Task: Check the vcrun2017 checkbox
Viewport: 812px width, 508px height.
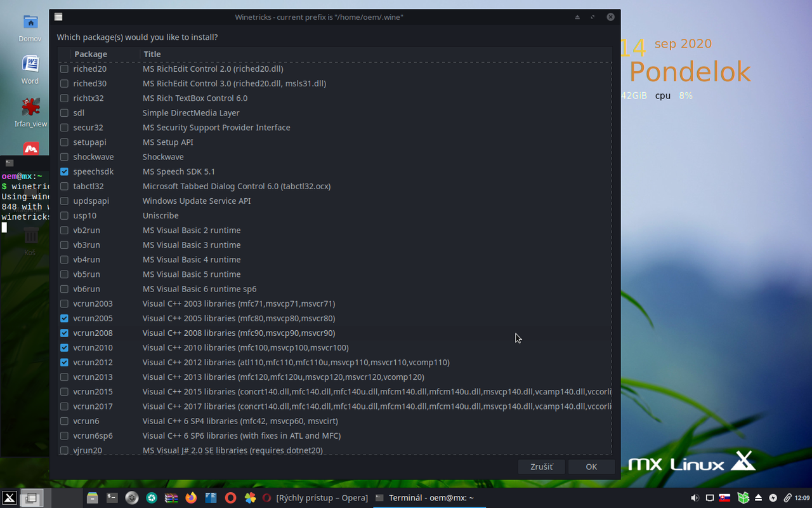Action: [64, 406]
